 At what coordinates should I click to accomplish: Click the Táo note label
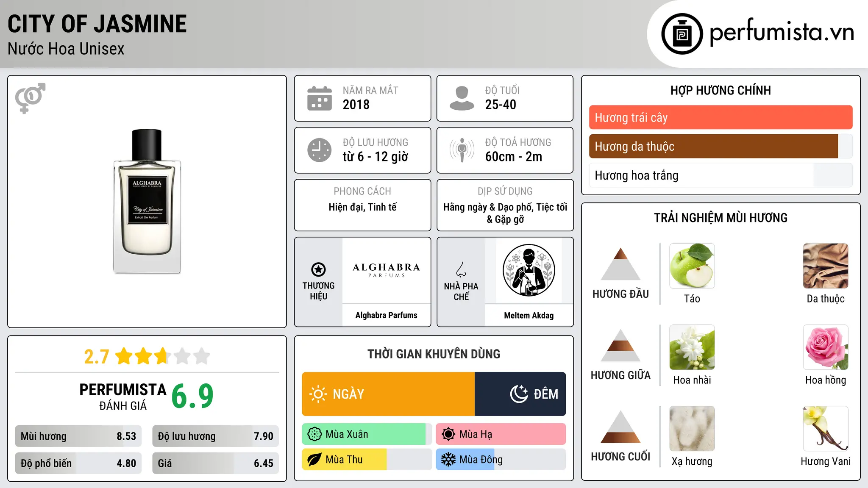pos(692,299)
